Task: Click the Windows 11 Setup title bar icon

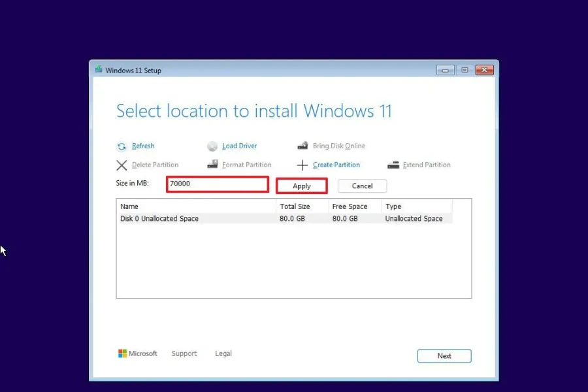Action: pyautogui.click(x=99, y=69)
